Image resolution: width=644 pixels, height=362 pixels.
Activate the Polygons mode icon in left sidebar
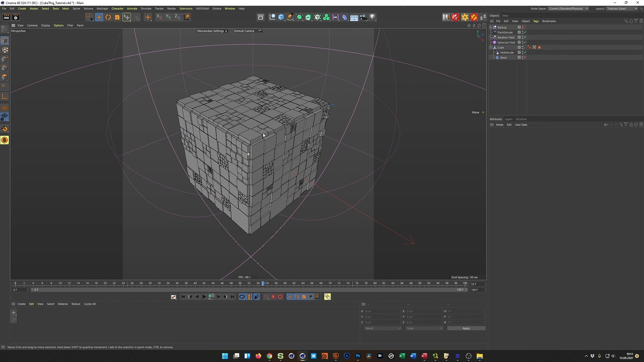[x=5, y=77]
